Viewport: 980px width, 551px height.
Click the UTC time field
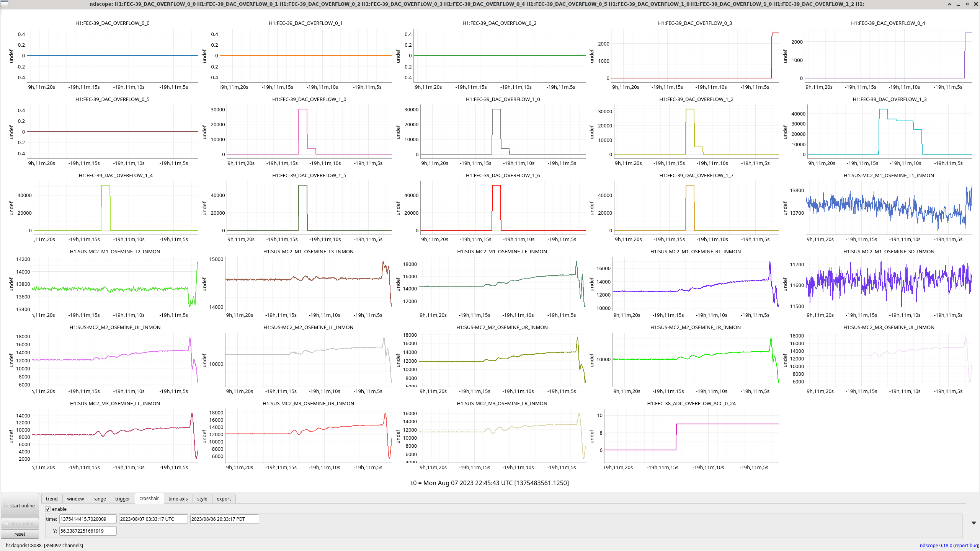pyautogui.click(x=153, y=519)
